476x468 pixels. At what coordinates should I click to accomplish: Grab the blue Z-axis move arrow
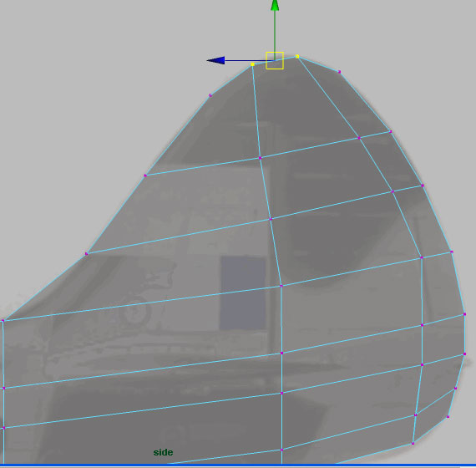click(x=215, y=60)
